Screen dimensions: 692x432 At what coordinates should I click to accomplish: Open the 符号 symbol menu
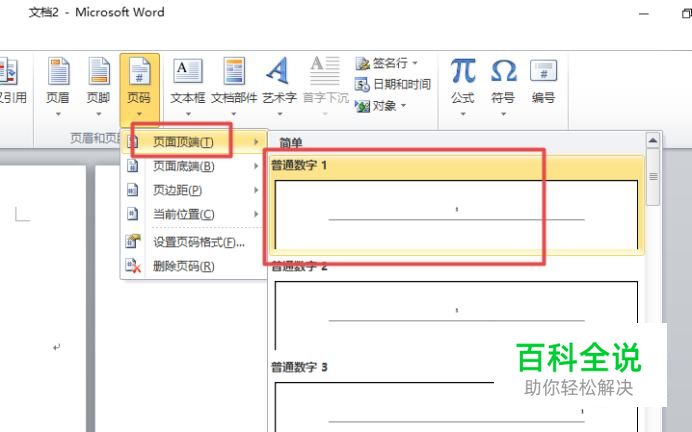pyautogui.click(x=503, y=86)
